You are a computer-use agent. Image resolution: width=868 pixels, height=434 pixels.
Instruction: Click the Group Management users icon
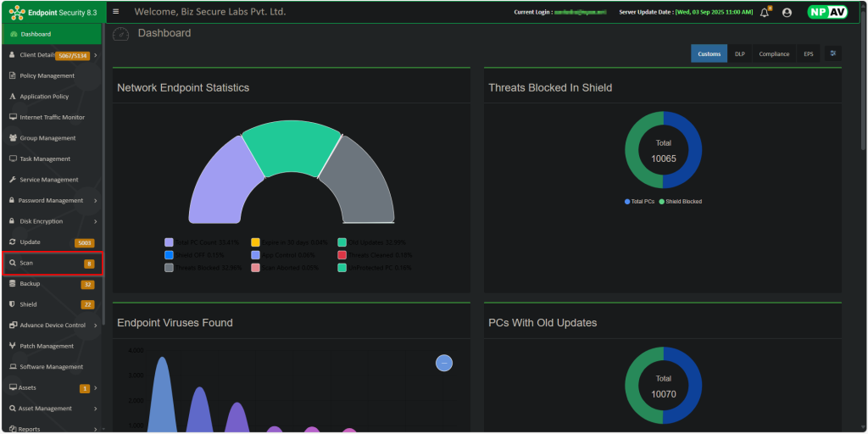coord(12,138)
